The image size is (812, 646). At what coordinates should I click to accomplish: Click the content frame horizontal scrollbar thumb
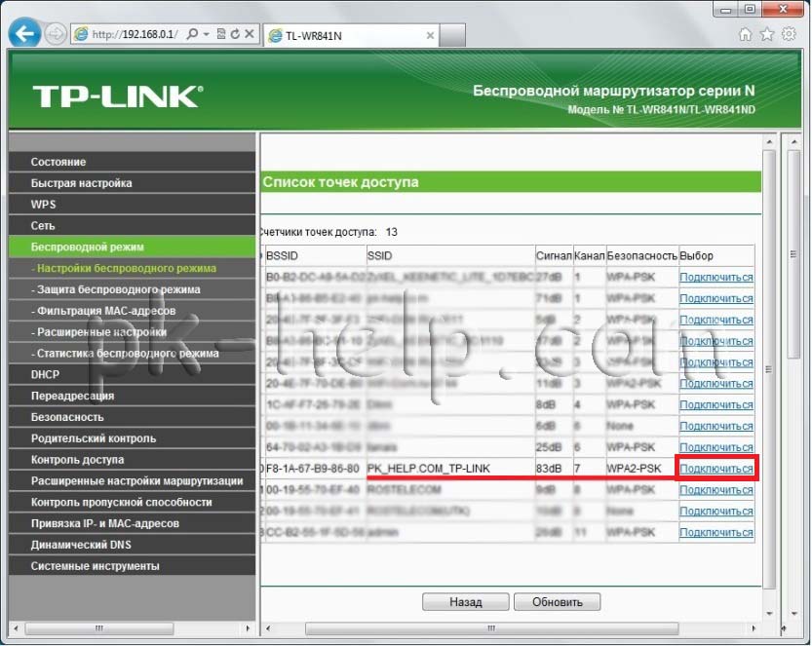pyautogui.click(x=491, y=628)
